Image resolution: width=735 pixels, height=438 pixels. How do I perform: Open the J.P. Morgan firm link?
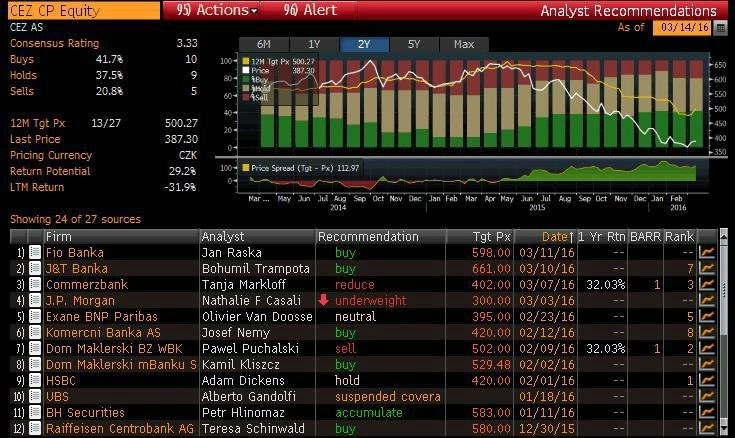pos(80,300)
